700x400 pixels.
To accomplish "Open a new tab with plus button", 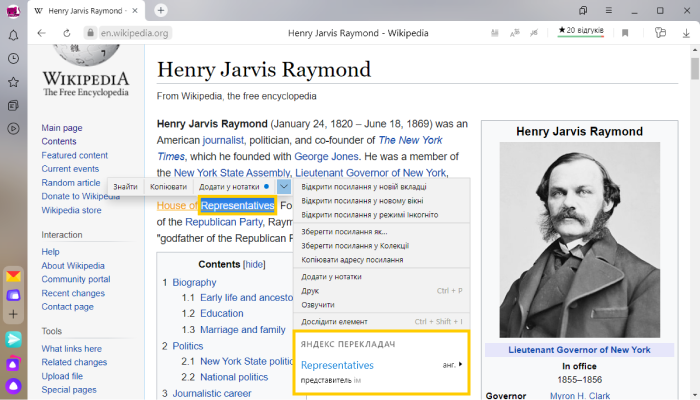I will [x=161, y=10].
